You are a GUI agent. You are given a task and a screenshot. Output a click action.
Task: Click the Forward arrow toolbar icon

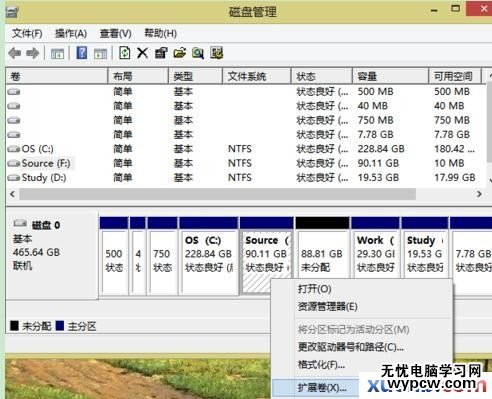[33, 53]
